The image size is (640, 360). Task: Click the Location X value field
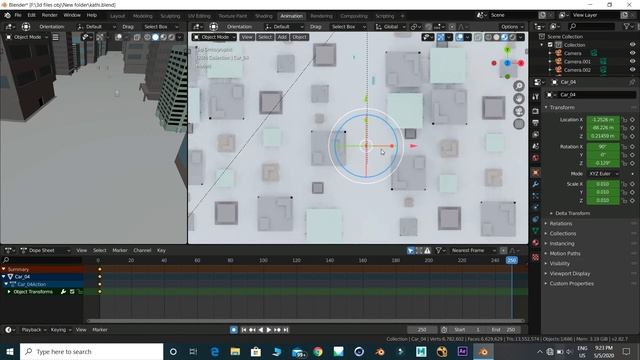click(x=603, y=120)
